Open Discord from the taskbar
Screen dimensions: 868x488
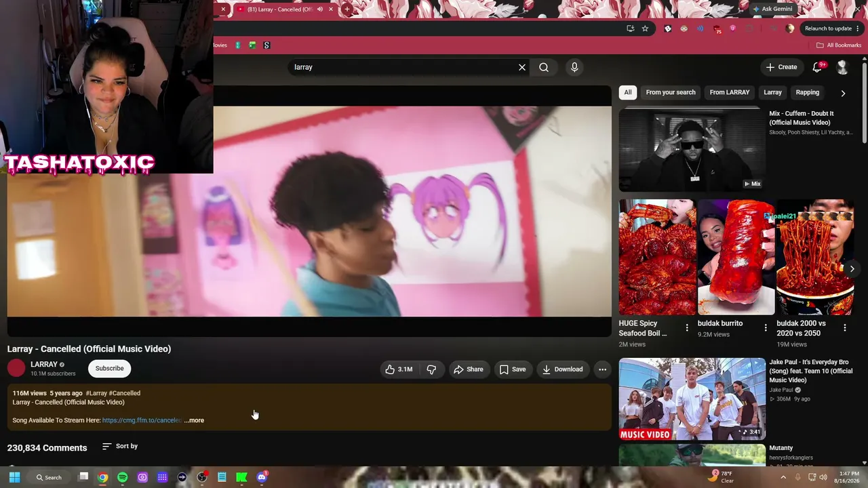tap(262, 477)
